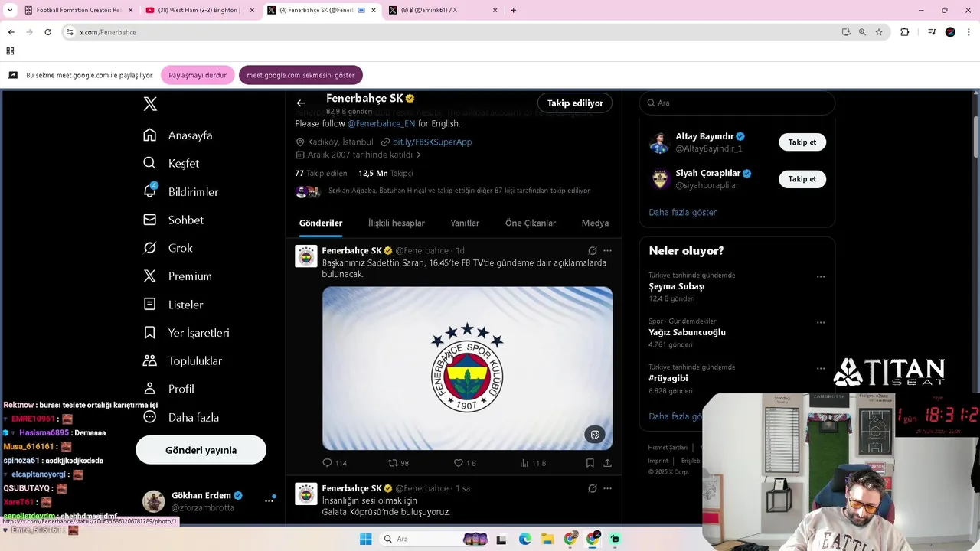Open Keşfet search page
The height and width of the screenshot is (551, 980).
171,163
